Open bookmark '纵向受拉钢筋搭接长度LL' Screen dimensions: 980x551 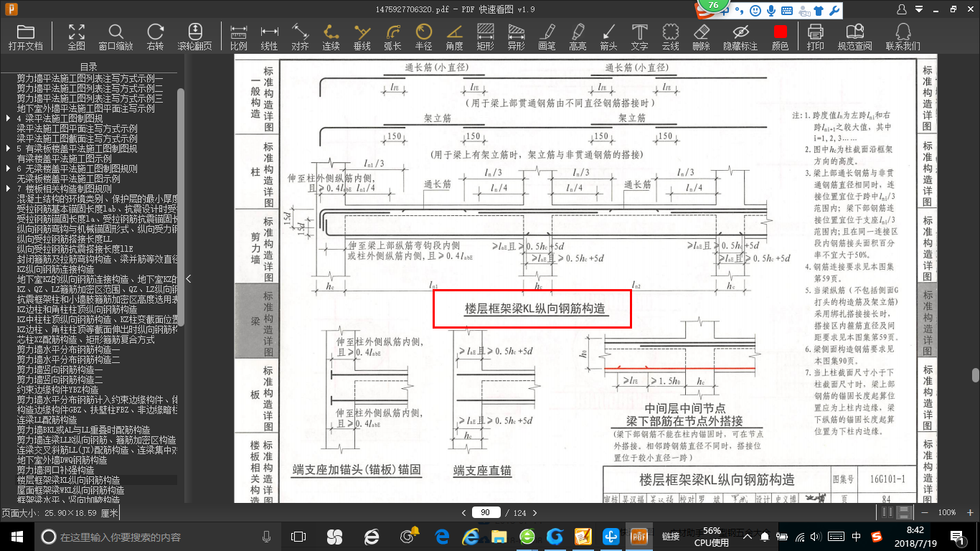pyautogui.click(x=65, y=239)
